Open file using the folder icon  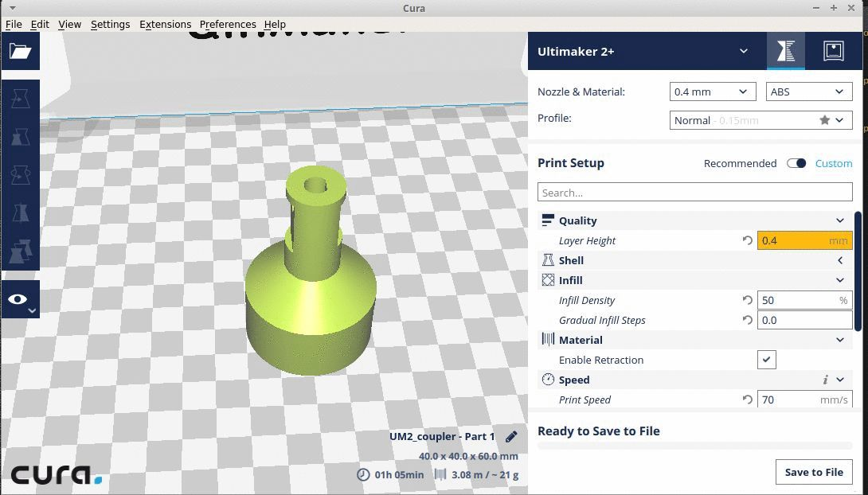21,51
